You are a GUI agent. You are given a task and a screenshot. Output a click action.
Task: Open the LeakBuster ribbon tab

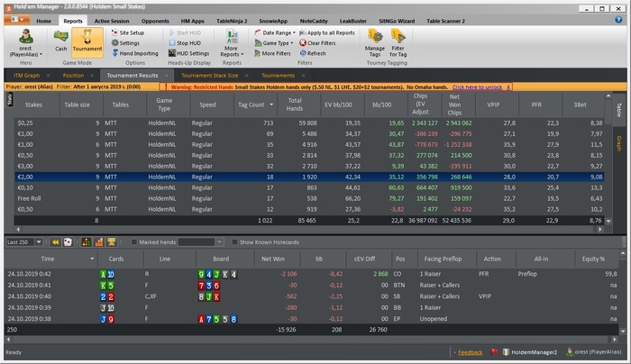(353, 21)
